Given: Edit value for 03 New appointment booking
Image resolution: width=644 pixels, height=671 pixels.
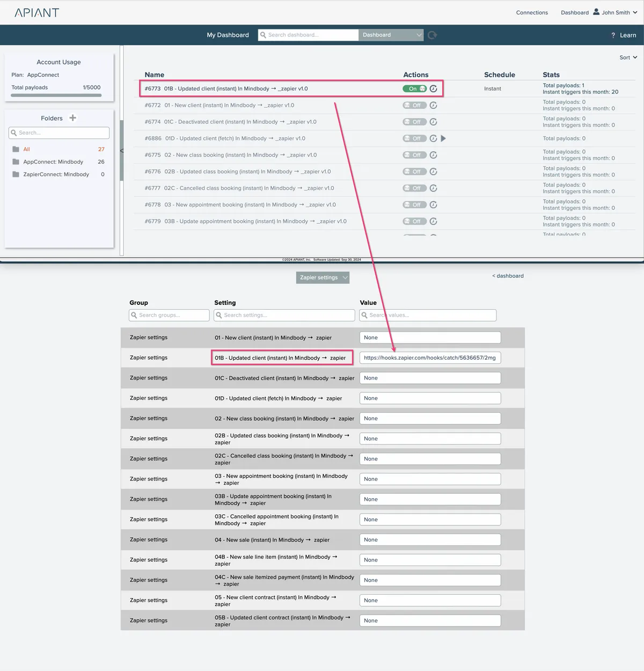Looking at the screenshot, I should point(430,479).
